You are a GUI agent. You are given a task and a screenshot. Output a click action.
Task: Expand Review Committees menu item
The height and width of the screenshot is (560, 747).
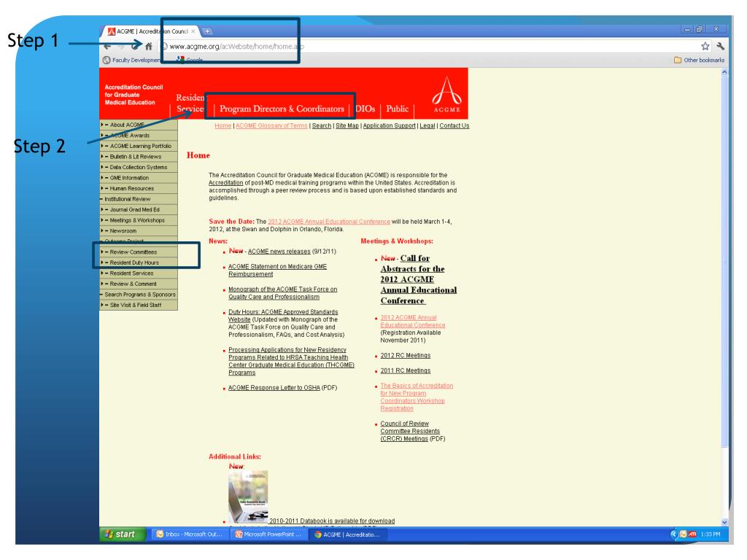click(x=139, y=252)
